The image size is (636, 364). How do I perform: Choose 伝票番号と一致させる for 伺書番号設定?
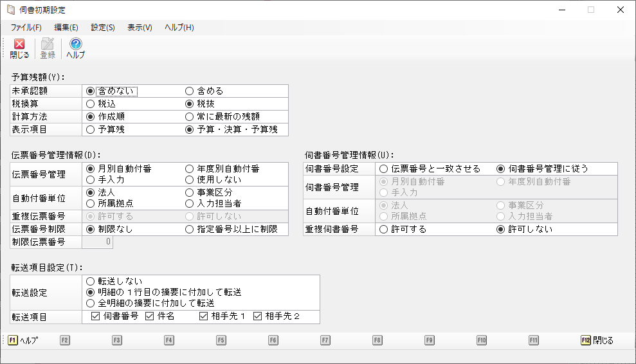tap(384, 168)
